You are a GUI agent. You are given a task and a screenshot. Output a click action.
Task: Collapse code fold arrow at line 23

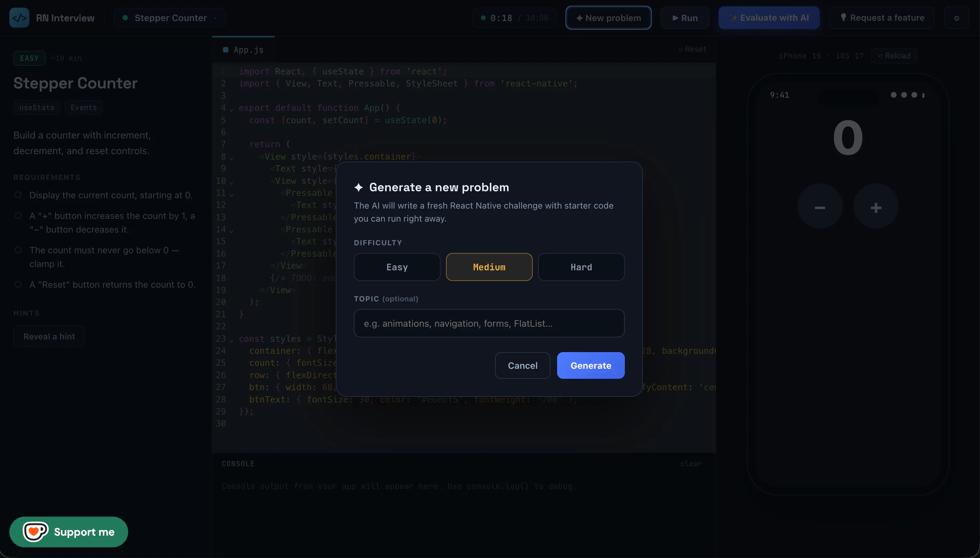[231, 340]
